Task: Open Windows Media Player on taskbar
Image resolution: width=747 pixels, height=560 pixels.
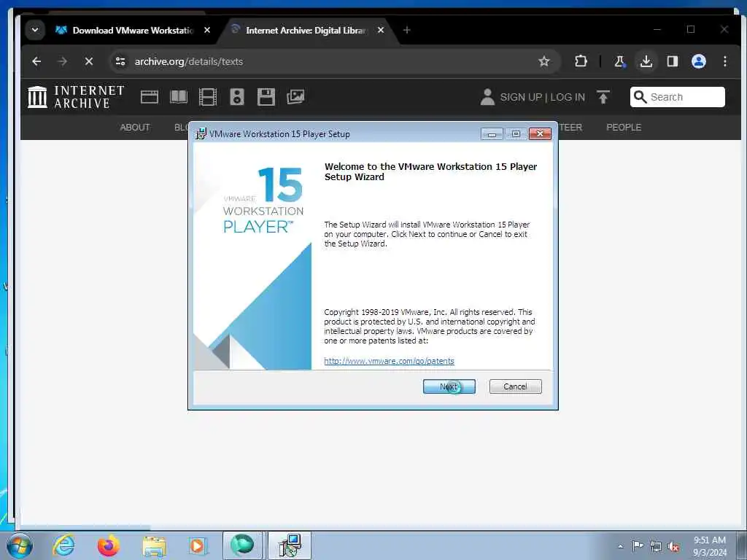Action: [x=197, y=545]
